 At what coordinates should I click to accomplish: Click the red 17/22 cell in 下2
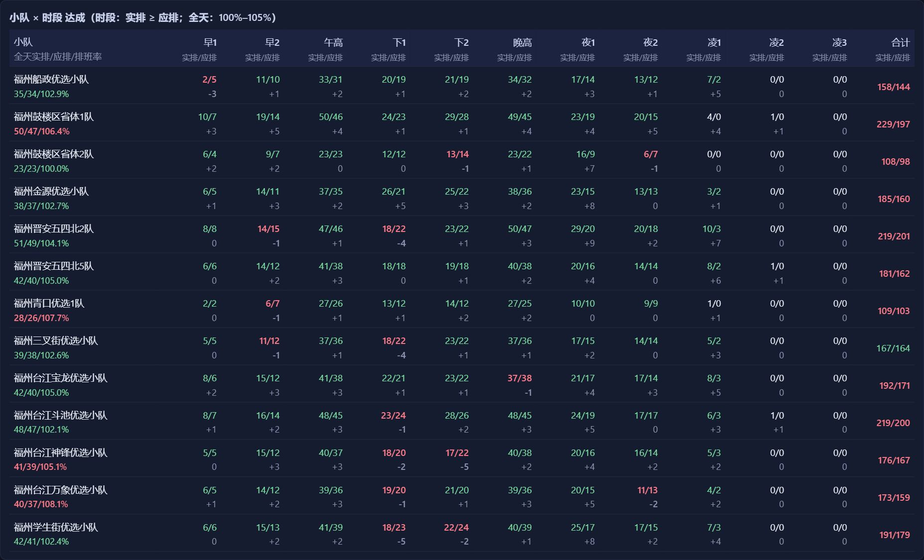click(x=457, y=453)
